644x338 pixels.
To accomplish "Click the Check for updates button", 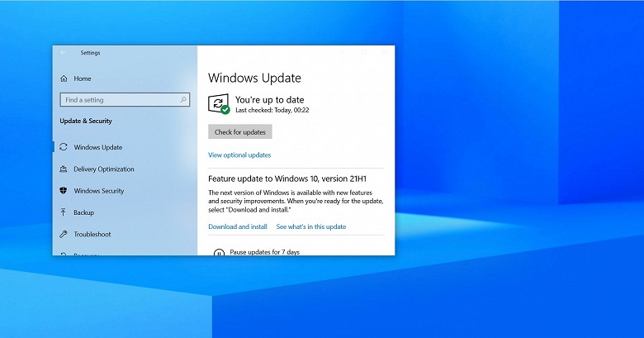I will (x=240, y=132).
